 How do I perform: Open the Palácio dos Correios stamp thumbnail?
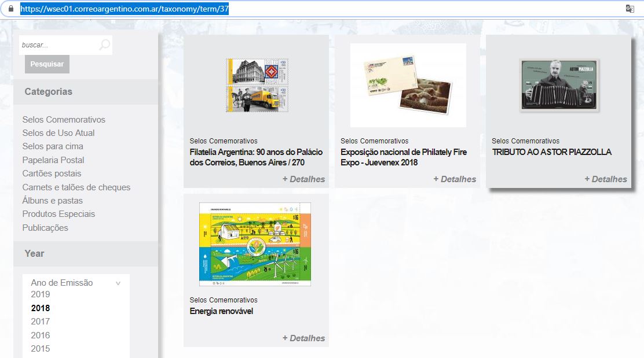(257, 85)
